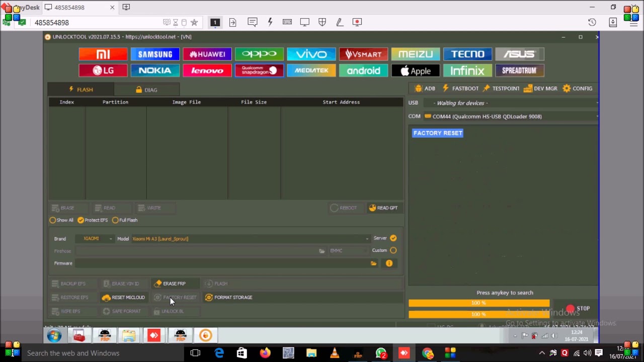Open AnyDesk actions lightning icon
This screenshot has height=362, width=644.
(x=270, y=22)
